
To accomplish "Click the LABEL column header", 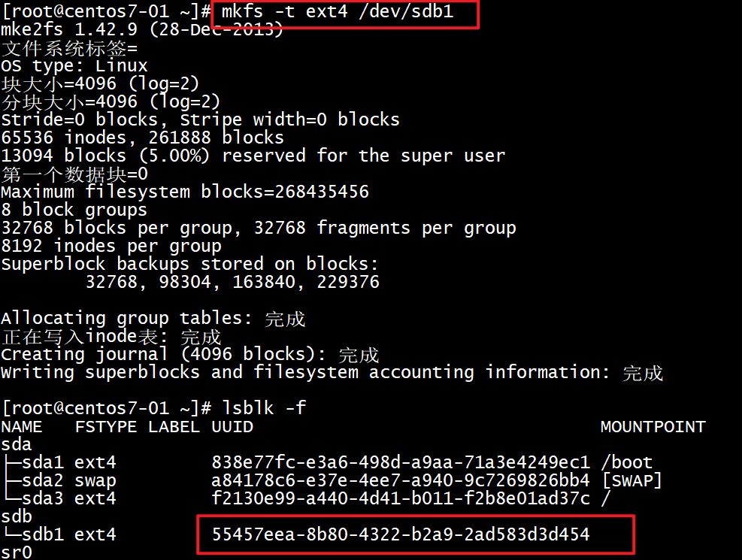I will pos(174,427).
